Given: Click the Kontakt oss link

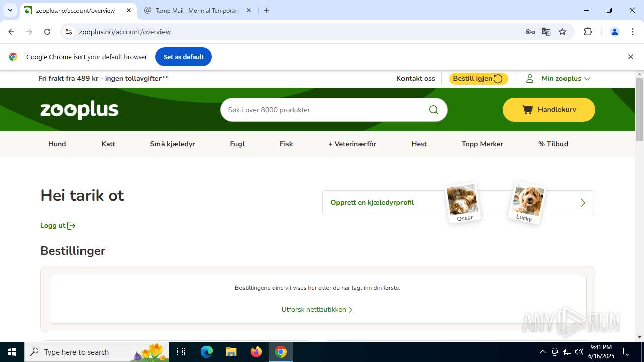Looking at the screenshot, I should point(416,79).
